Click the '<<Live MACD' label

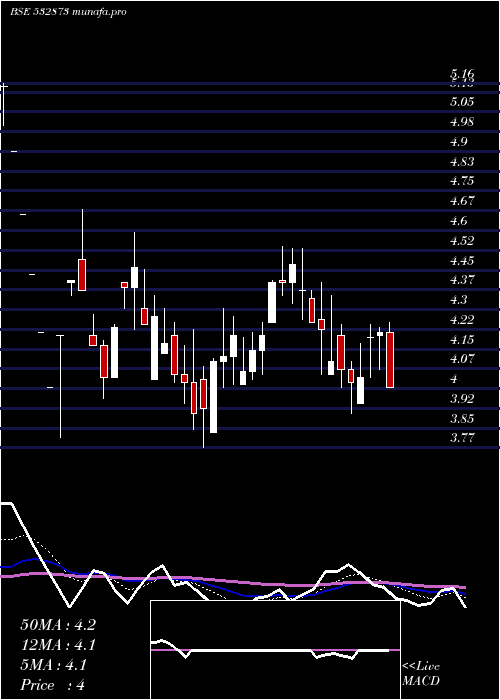tap(421, 674)
